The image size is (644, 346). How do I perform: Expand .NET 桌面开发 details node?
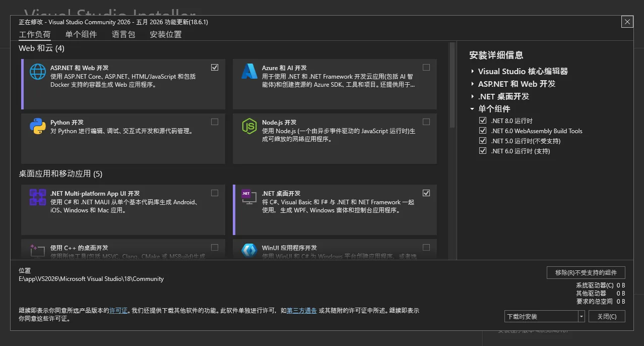click(x=473, y=96)
